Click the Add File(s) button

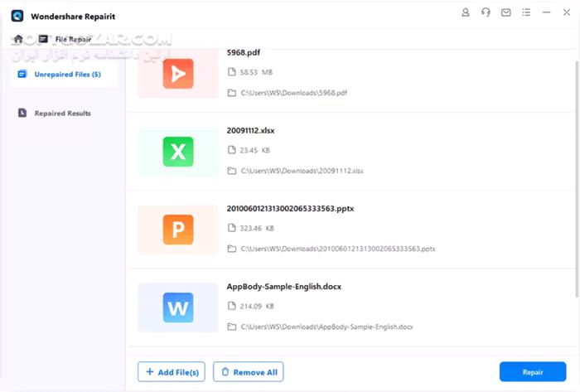tap(172, 371)
